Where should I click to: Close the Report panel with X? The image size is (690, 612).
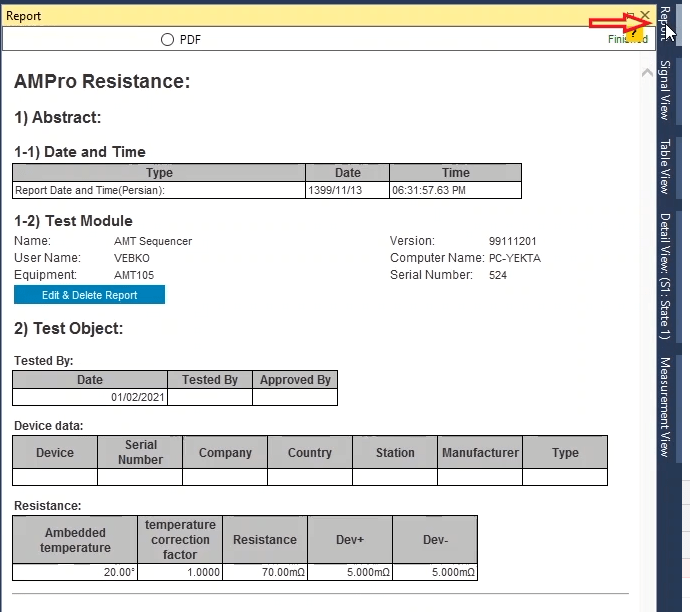coord(645,16)
